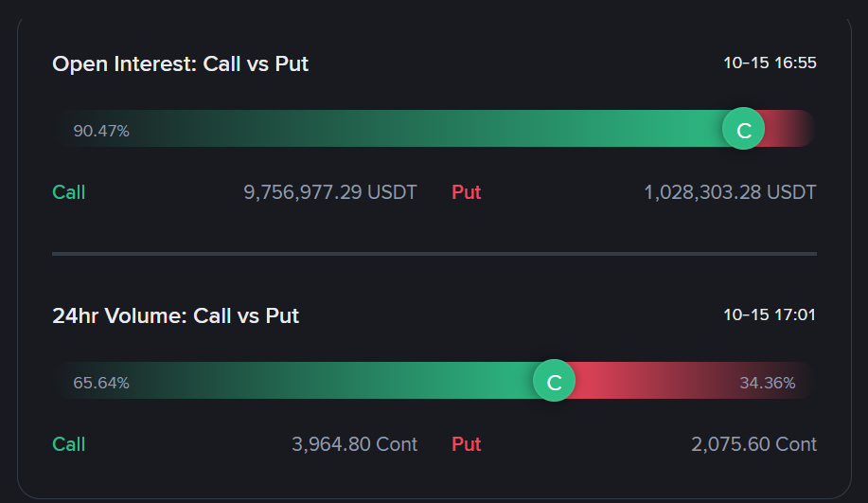
Task: Click the 34.36% put volume percentage
Action: pos(767,383)
